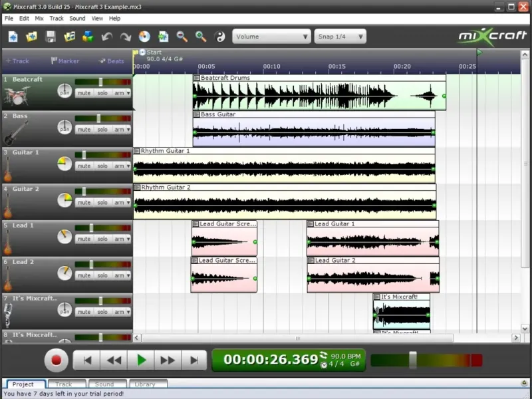Image resolution: width=532 pixels, height=399 pixels.
Task: Click the Zoom In magnifier icon
Action: pyautogui.click(x=201, y=37)
